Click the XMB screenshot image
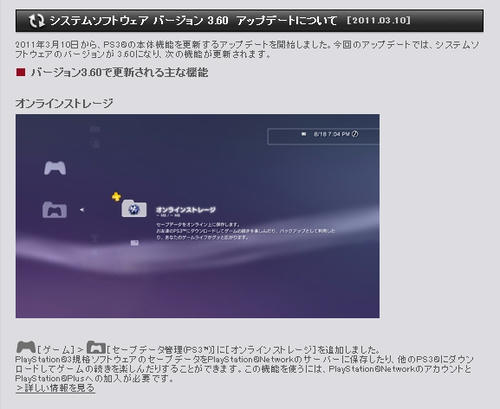Screen dimensions: 500x409 click(x=197, y=216)
